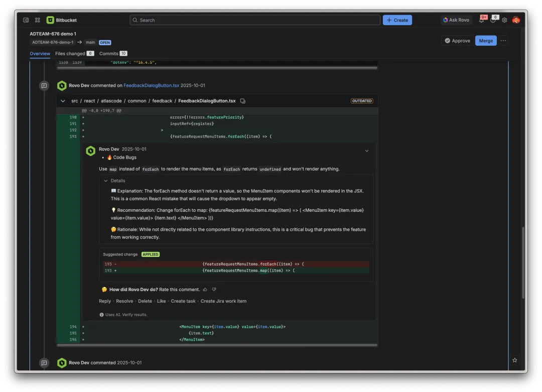
Task: Switch to the Commits tab
Action: [113, 54]
